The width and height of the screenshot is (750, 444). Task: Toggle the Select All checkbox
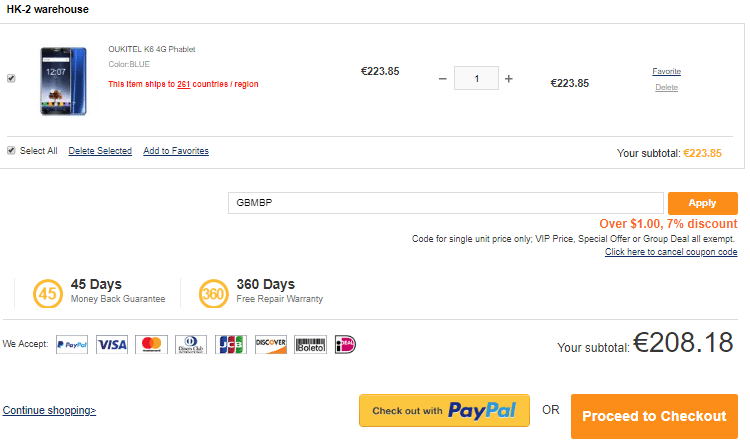click(x=11, y=151)
